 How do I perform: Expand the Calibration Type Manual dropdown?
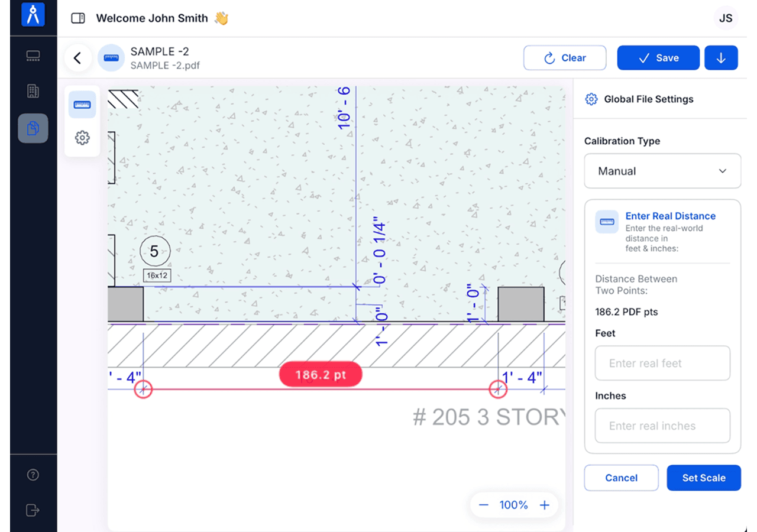pyautogui.click(x=662, y=171)
